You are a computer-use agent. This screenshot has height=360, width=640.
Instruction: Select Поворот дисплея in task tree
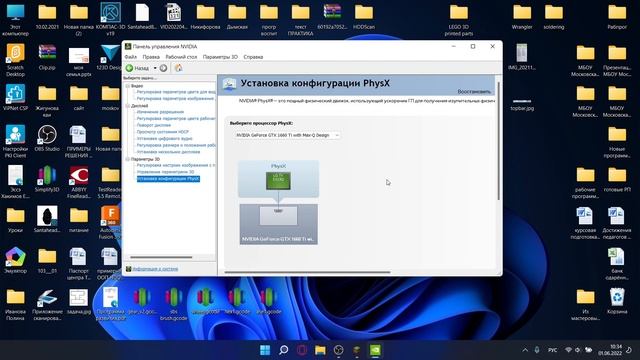[153, 125]
